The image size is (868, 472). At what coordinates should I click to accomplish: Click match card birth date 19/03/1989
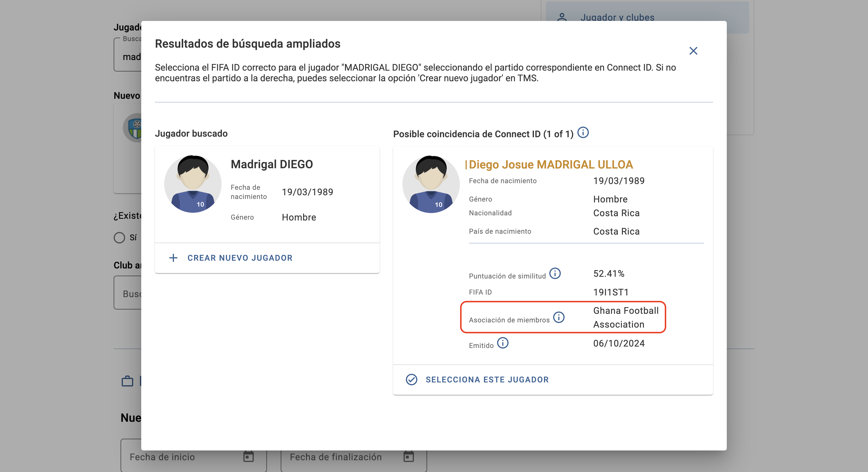(619, 181)
